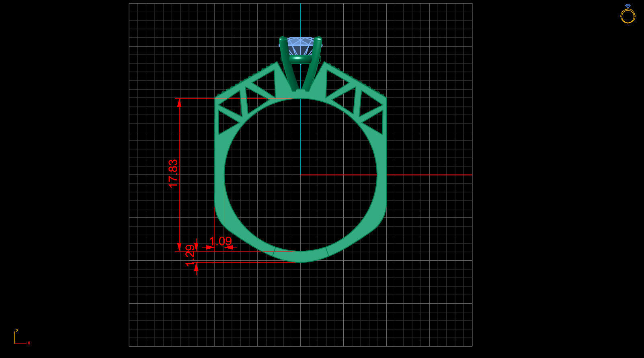The height and width of the screenshot is (358, 644).
Task: Select the blue gemstone on the ring
Action: click(301, 46)
